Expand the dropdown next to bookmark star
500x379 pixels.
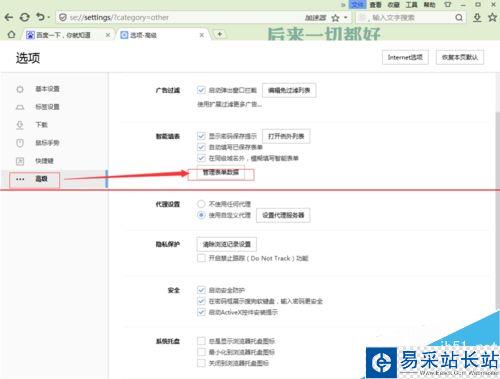click(x=346, y=18)
